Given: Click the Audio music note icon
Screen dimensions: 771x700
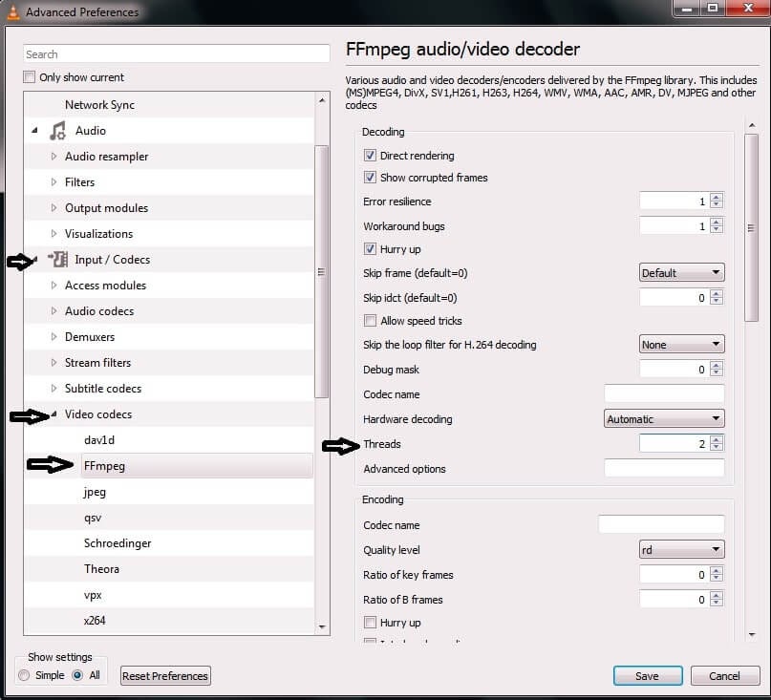Looking at the screenshot, I should pyautogui.click(x=57, y=131).
